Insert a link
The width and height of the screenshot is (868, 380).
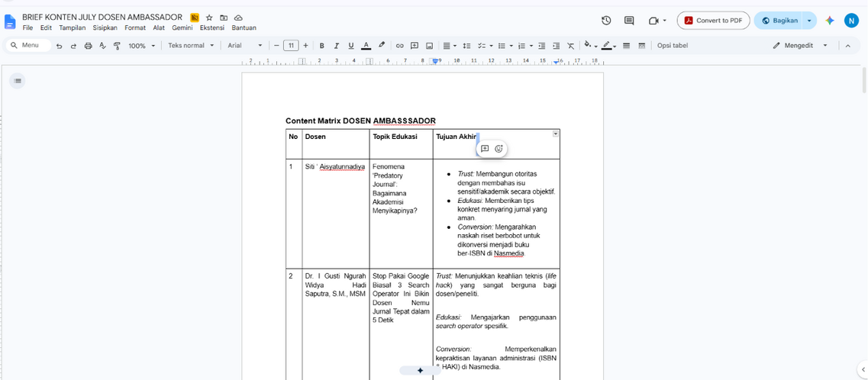(399, 46)
